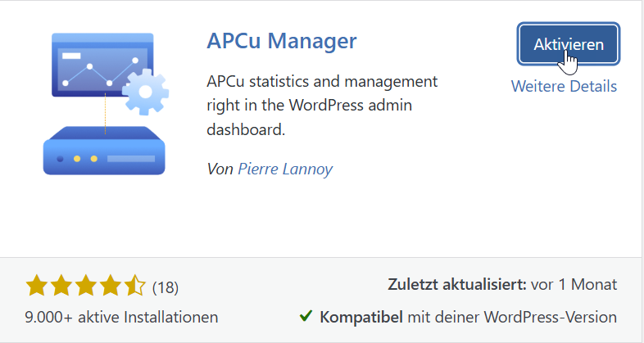Click the 'Von' author label
Viewport: 644px width, 343px height.
pyautogui.click(x=220, y=169)
